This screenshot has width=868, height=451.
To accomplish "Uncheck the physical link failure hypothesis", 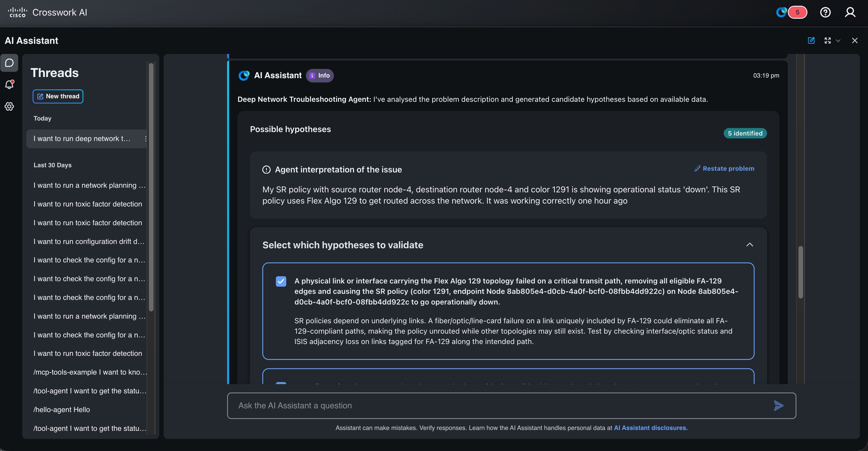I will 281,281.
